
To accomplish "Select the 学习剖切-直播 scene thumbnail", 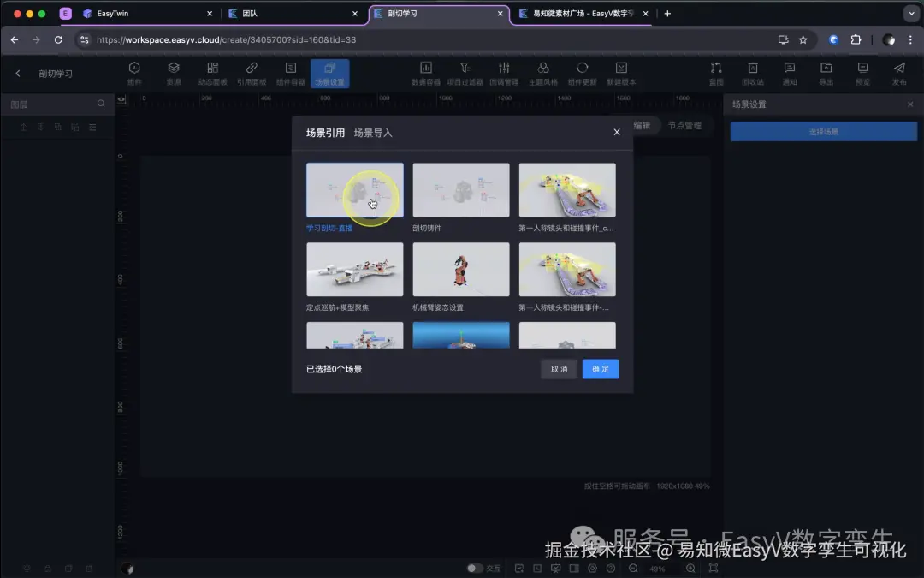I will click(355, 190).
